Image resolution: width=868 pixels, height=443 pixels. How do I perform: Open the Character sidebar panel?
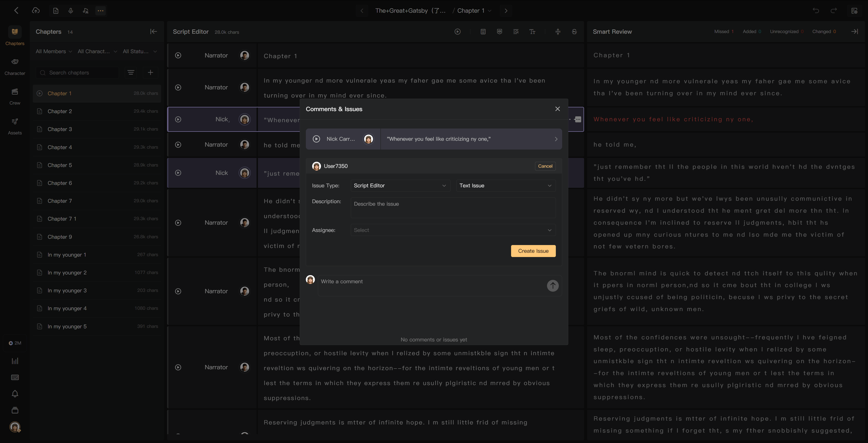(x=15, y=67)
